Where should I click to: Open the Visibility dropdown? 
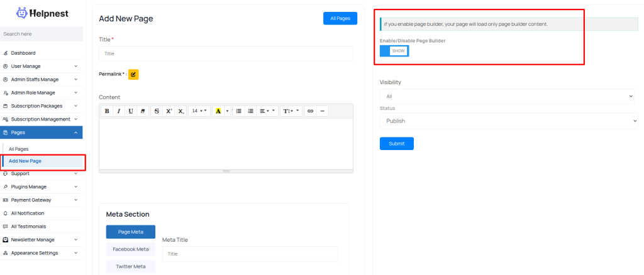(x=507, y=96)
